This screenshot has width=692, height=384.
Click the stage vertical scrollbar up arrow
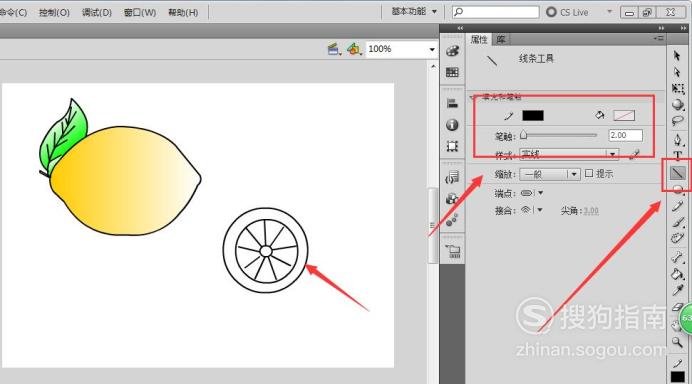coord(433,66)
